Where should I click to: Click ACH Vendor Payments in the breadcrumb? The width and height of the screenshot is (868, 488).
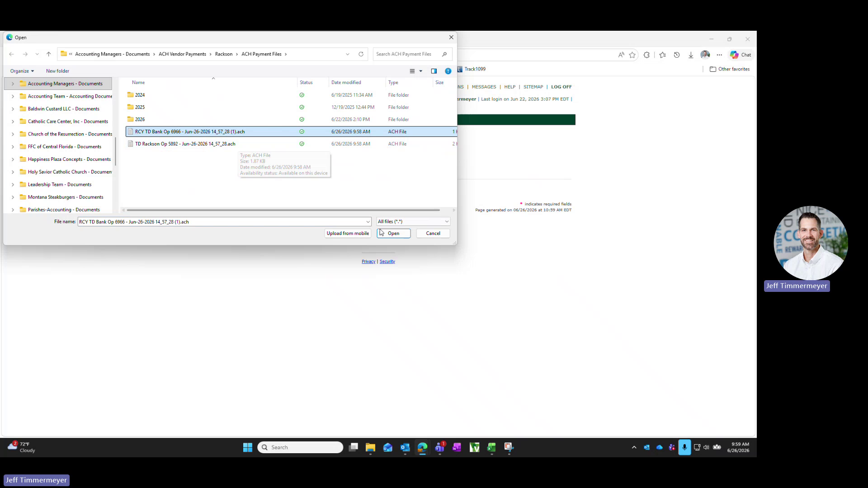click(x=182, y=54)
